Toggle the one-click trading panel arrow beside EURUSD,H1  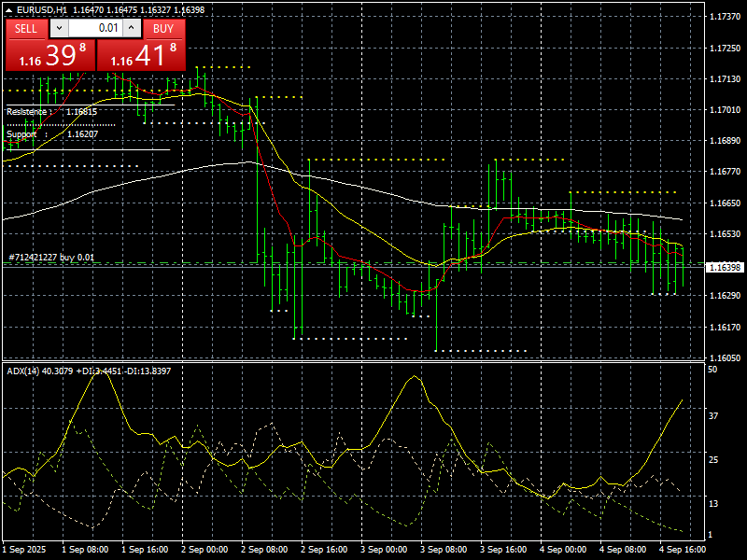[x=9, y=9]
